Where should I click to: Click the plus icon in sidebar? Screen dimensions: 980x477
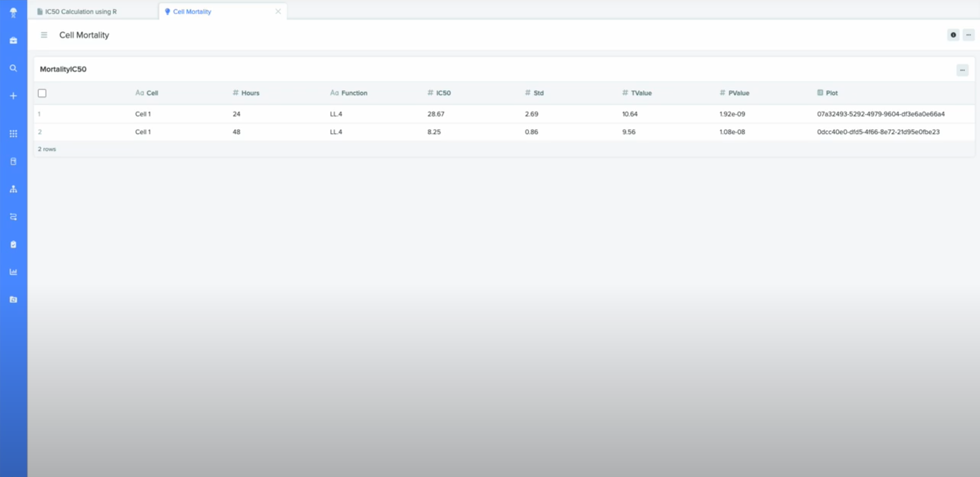click(x=13, y=96)
